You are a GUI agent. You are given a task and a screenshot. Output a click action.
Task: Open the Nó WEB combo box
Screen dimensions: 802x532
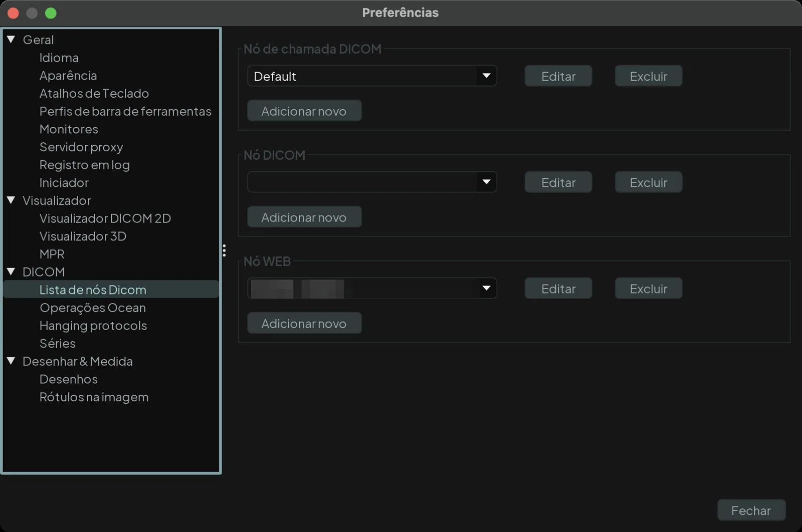pos(372,289)
